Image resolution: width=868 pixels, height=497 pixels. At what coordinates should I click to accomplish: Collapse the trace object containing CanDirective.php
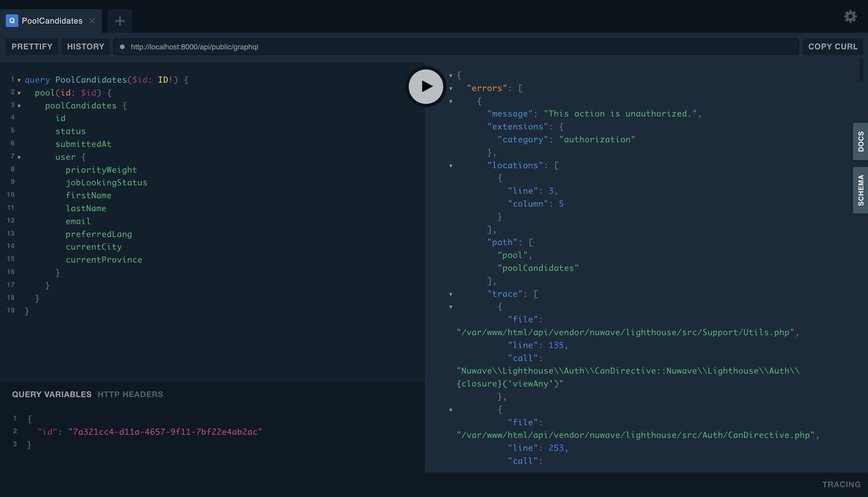pos(451,410)
